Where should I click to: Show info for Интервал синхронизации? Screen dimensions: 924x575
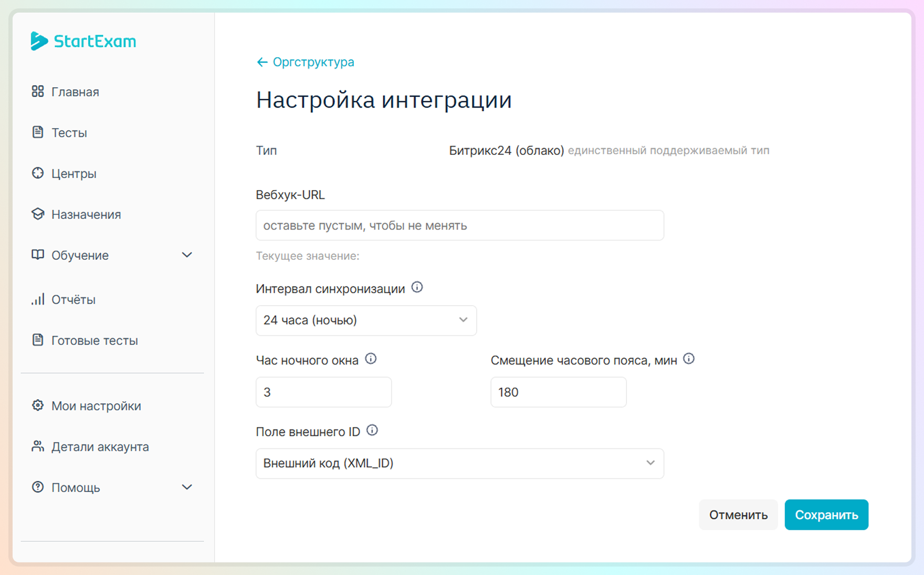click(x=417, y=287)
